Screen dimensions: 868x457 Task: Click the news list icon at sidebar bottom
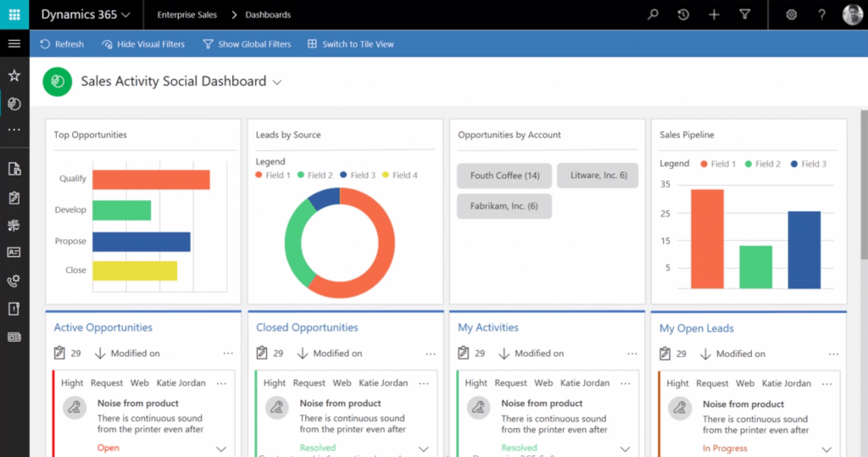click(14, 337)
